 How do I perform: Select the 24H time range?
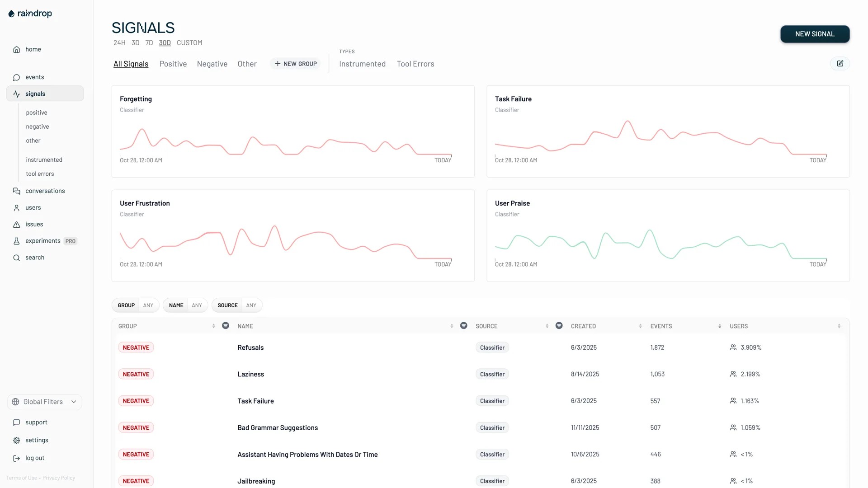tap(119, 43)
